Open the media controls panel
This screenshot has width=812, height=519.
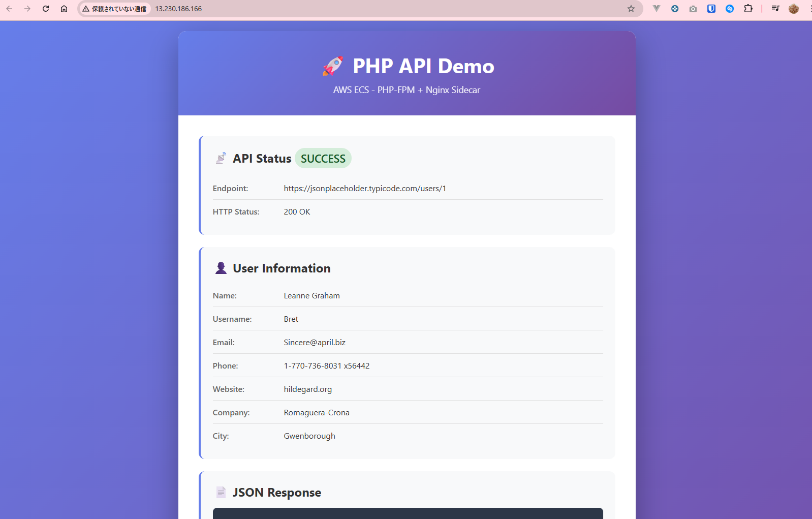775,9
